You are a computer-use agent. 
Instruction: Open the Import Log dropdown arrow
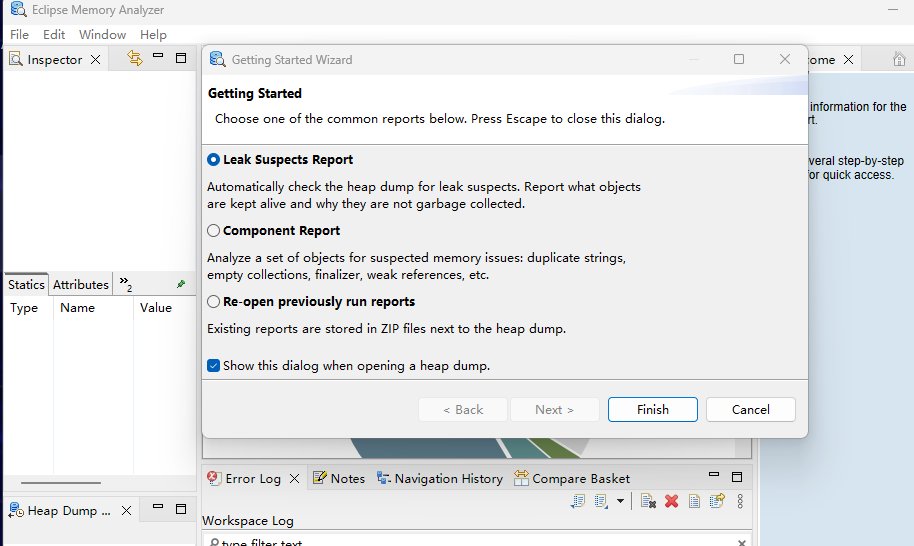pos(620,501)
